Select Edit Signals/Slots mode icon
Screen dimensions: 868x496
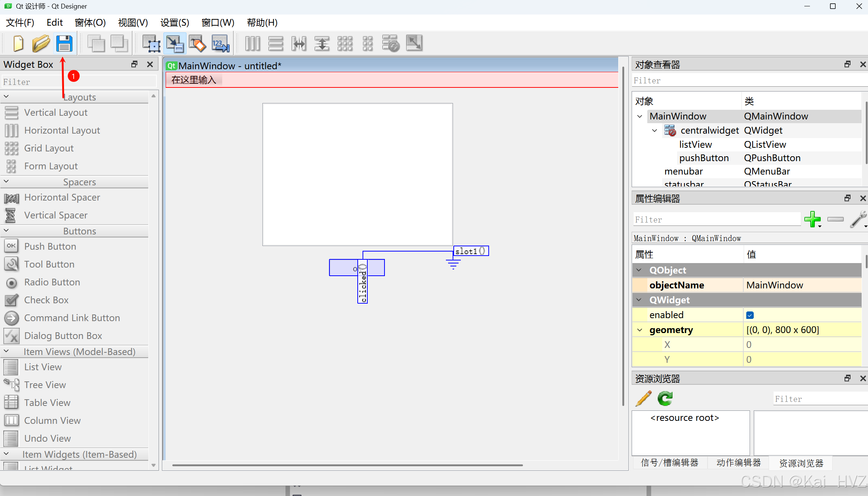pos(175,44)
